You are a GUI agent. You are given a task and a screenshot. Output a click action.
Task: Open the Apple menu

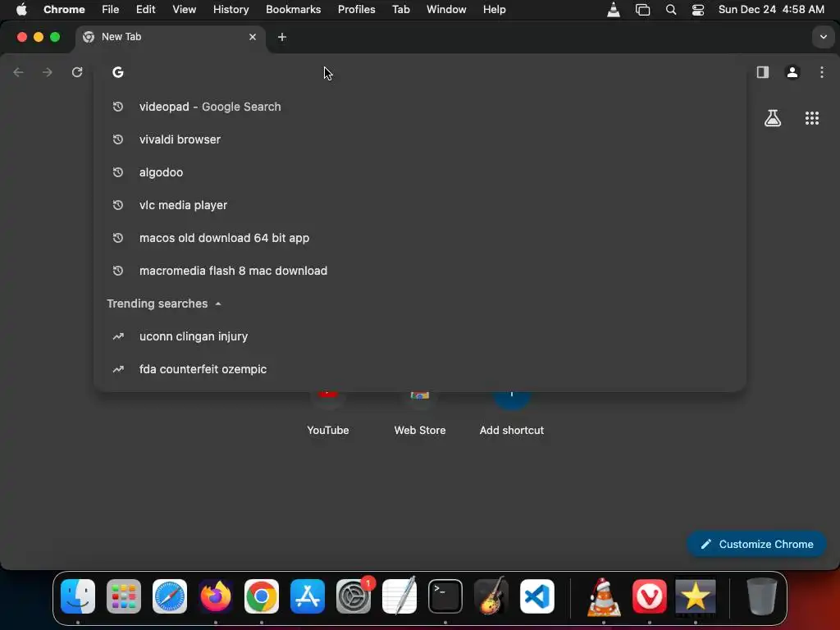coord(21,9)
